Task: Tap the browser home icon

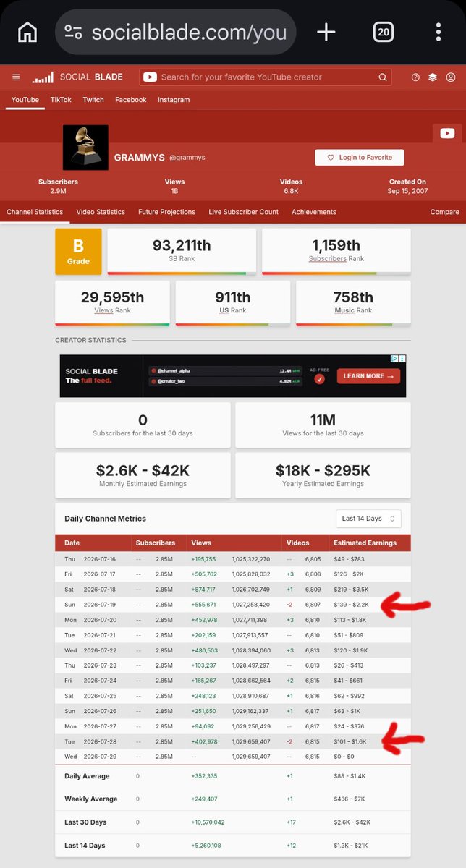Action: [27, 32]
